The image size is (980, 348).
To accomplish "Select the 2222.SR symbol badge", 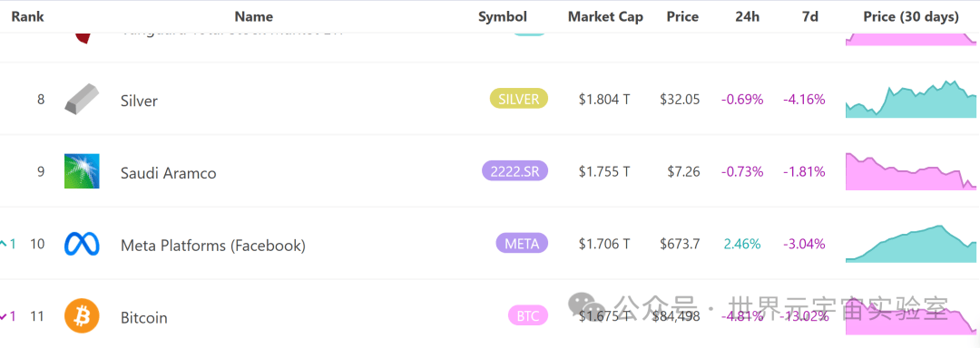I will (x=515, y=171).
